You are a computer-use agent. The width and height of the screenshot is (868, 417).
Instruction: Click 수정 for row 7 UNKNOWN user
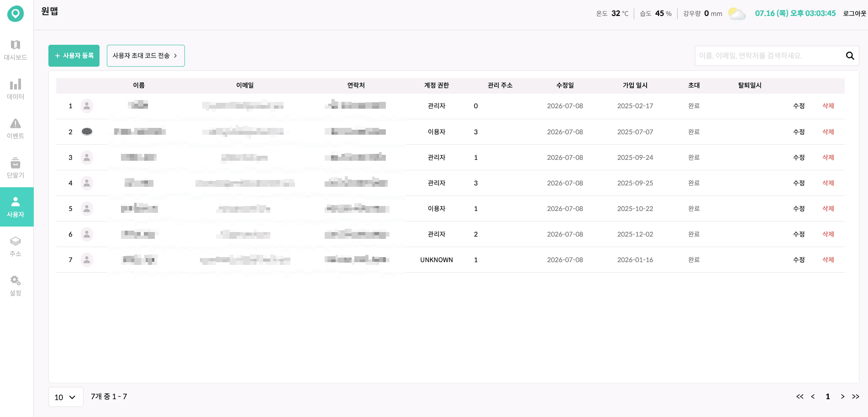point(799,260)
